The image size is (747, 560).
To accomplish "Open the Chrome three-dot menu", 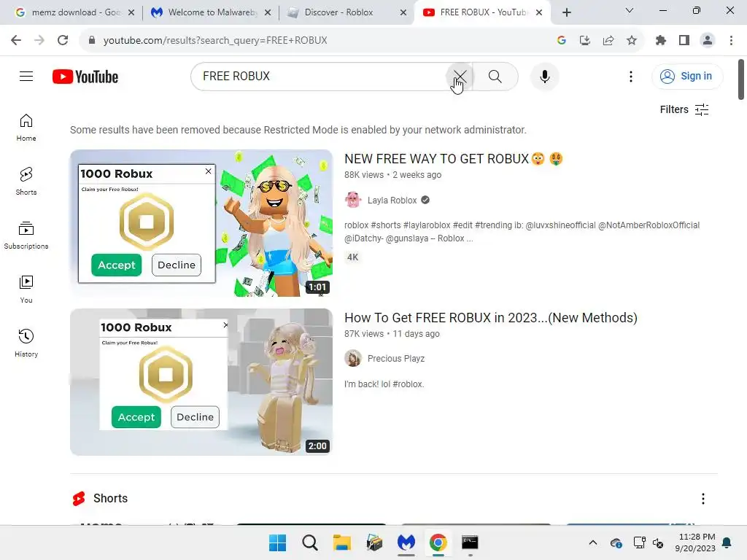I will coord(731,41).
